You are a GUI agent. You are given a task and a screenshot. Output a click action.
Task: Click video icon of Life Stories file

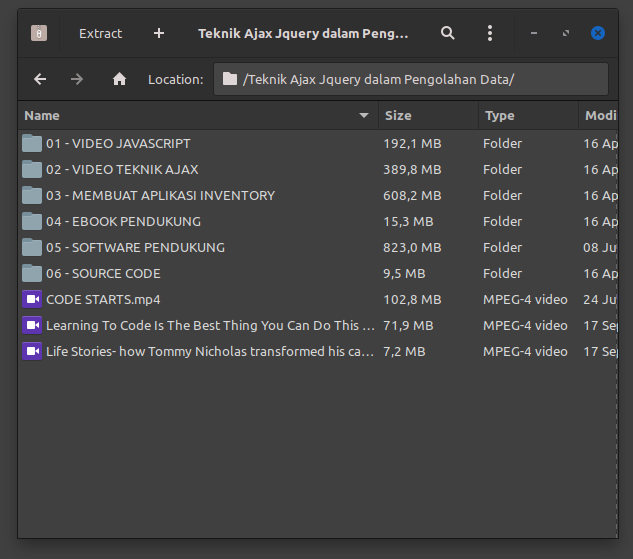click(32, 351)
